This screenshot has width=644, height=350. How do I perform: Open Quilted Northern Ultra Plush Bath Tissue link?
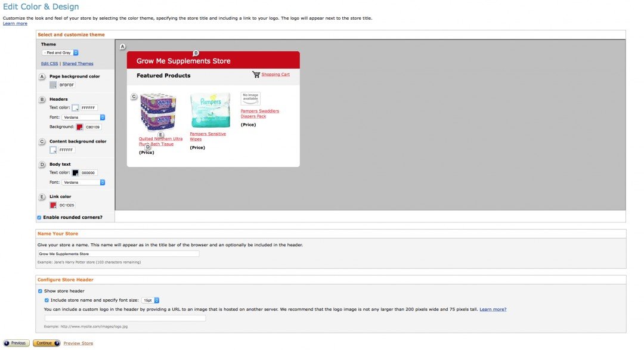tap(160, 141)
